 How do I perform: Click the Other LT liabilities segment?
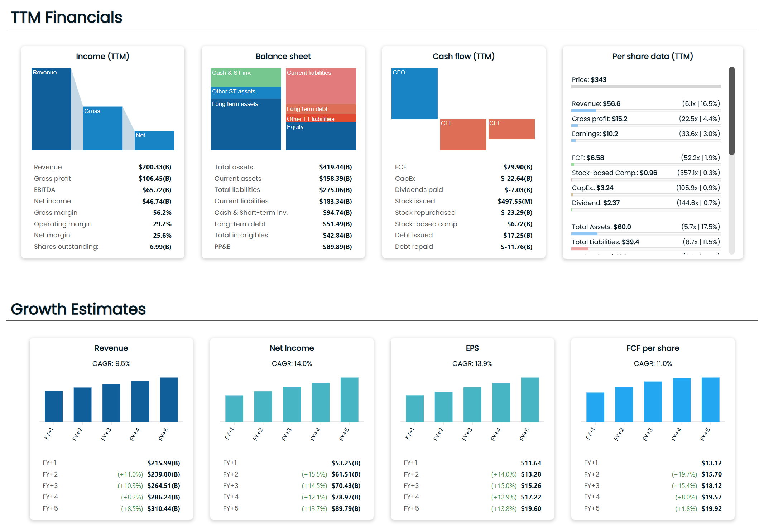point(321,119)
